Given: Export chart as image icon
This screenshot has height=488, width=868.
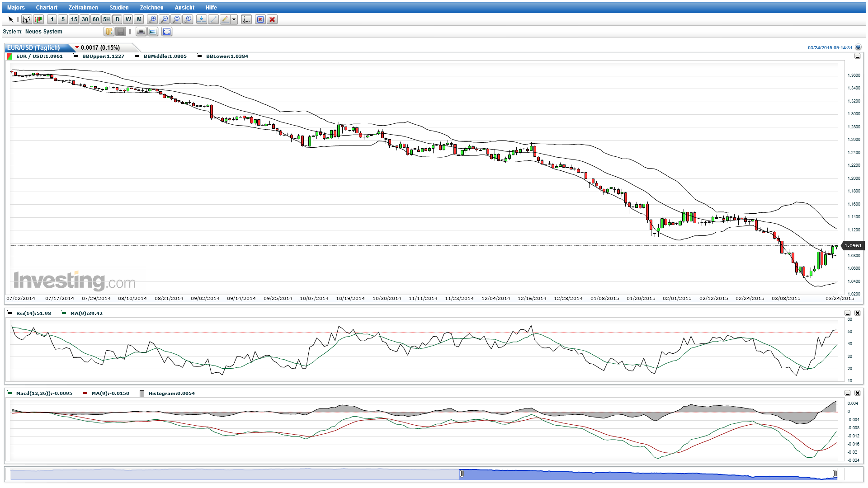Looking at the screenshot, I should click(153, 32).
